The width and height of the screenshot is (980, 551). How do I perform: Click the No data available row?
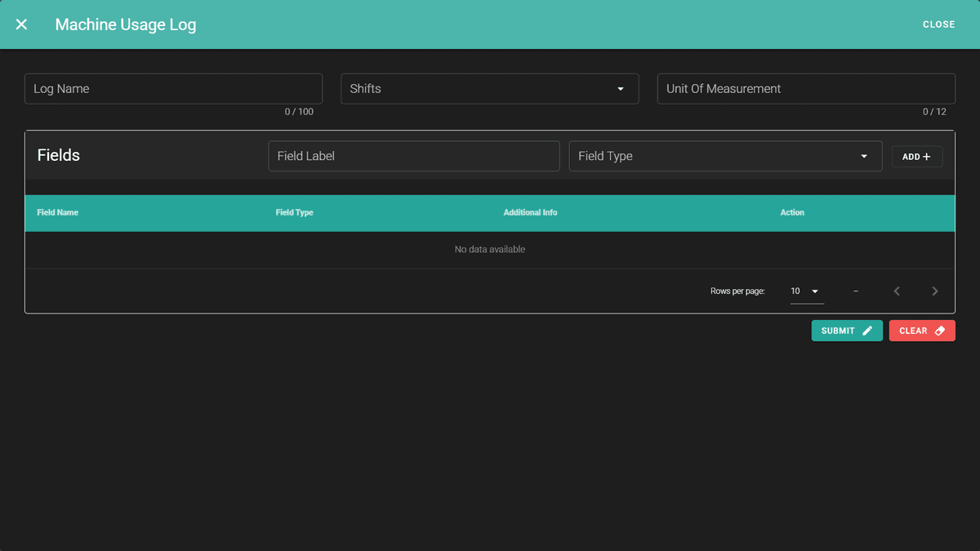(489, 250)
